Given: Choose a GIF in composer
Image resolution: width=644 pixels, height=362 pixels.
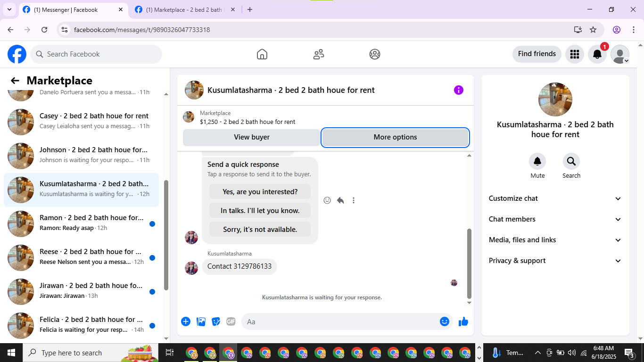Looking at the screenshot, I should point(231,321).
